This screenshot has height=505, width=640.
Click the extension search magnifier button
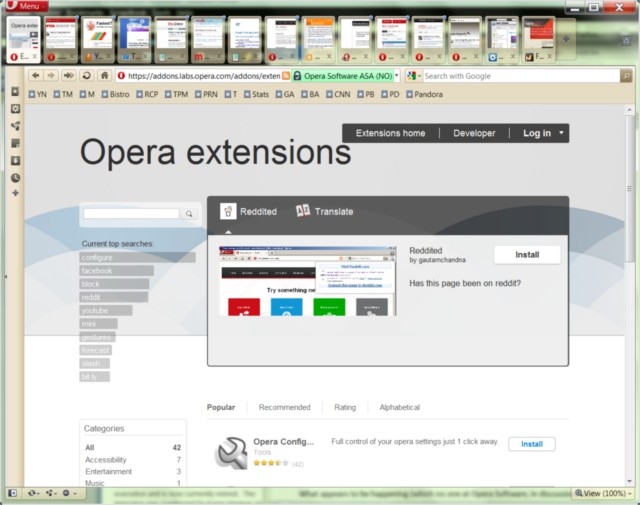pos(189,214)
